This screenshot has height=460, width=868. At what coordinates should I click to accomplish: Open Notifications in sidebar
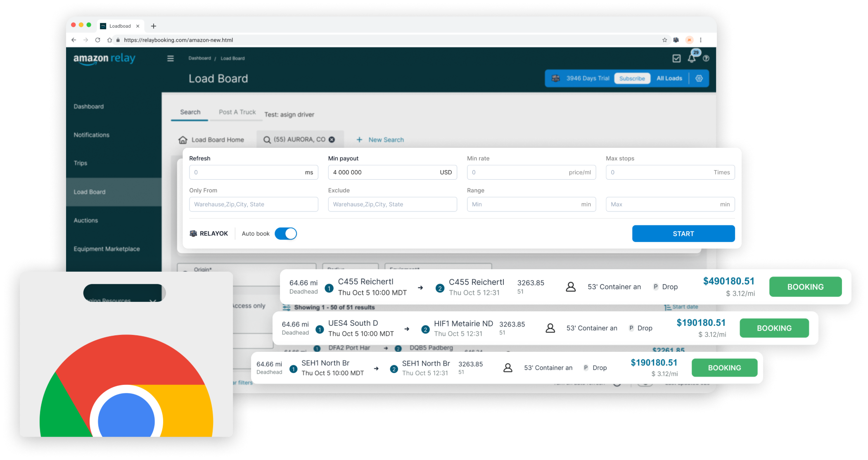pos(91,135)
